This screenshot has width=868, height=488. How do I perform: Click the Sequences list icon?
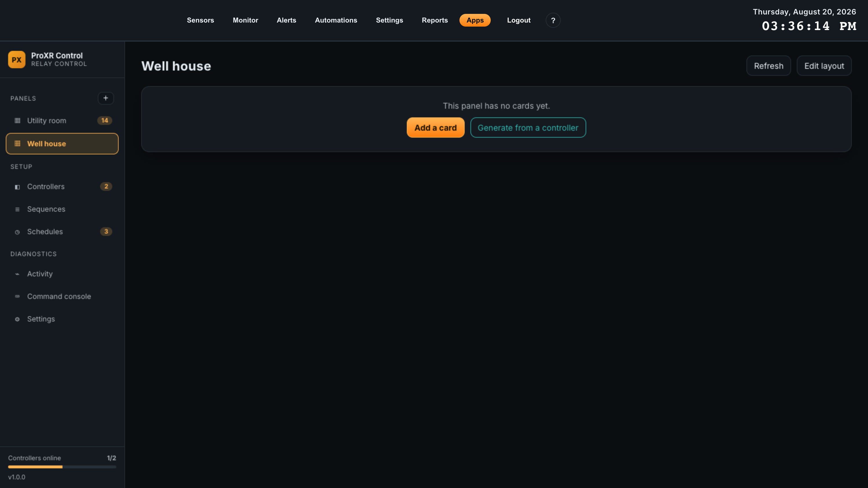(x=17, y=209)
